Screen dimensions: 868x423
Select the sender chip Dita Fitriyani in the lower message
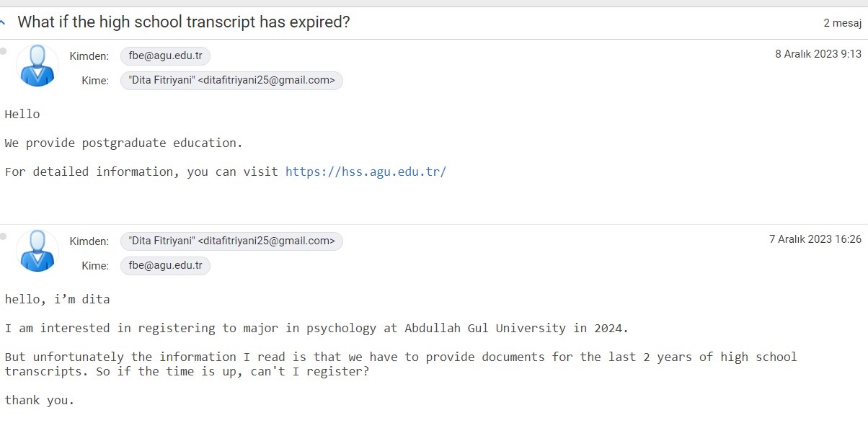[x=231, y=241]
